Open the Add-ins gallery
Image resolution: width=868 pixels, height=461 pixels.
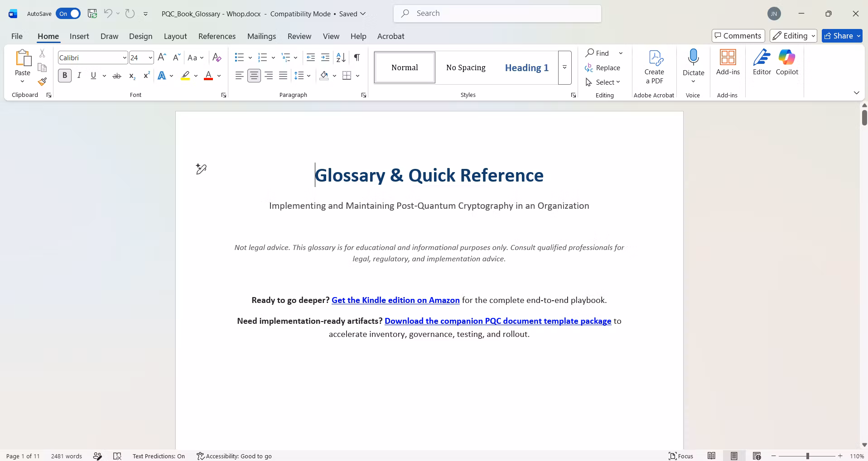point(728,62)
